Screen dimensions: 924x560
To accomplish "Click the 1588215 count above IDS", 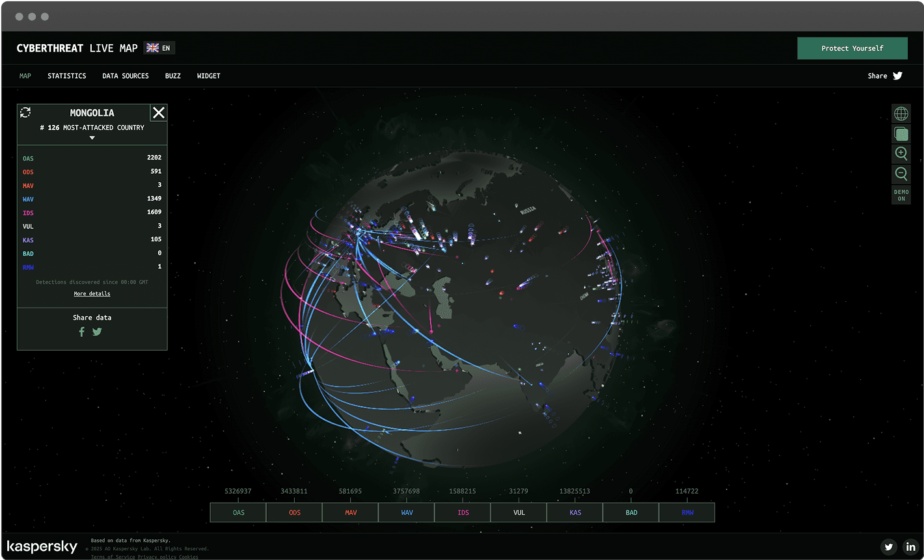I will pyautogui.click(x=463, y=491).
